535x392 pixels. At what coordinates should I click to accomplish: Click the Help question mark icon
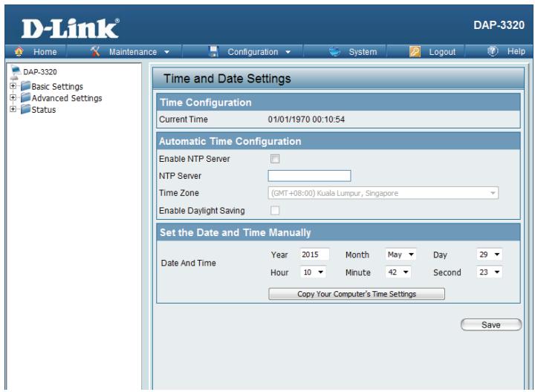493,51
